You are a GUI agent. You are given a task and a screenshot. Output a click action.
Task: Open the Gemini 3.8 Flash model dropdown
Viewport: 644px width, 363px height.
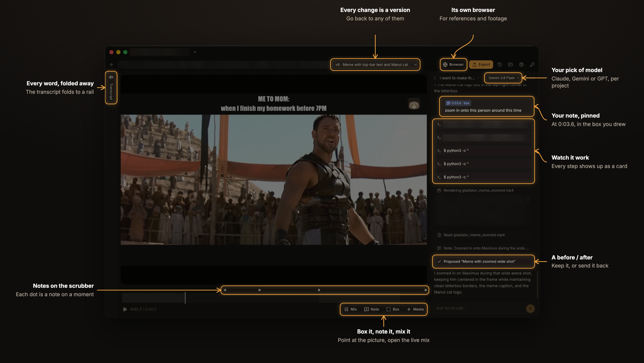pos(503,78)
